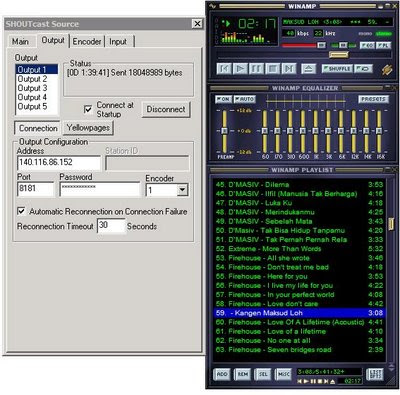
Task: Select playlist track 59 Kangen Maksud Loh
Action: point(299,313)
